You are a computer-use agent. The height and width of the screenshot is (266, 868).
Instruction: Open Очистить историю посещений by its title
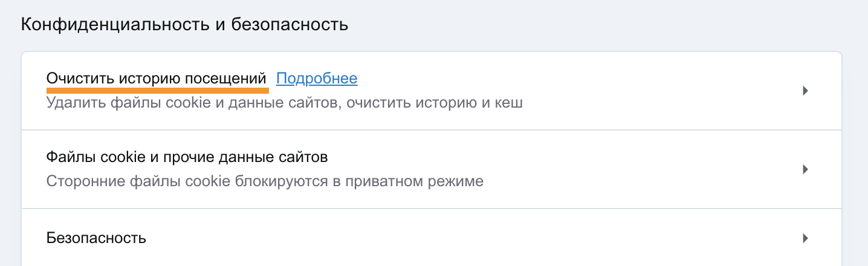156,79
